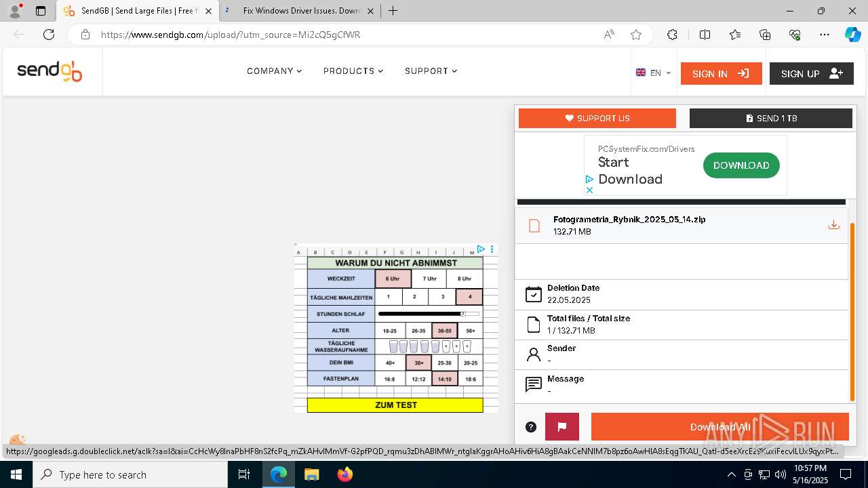Report file with the flag button

[562, 427]
